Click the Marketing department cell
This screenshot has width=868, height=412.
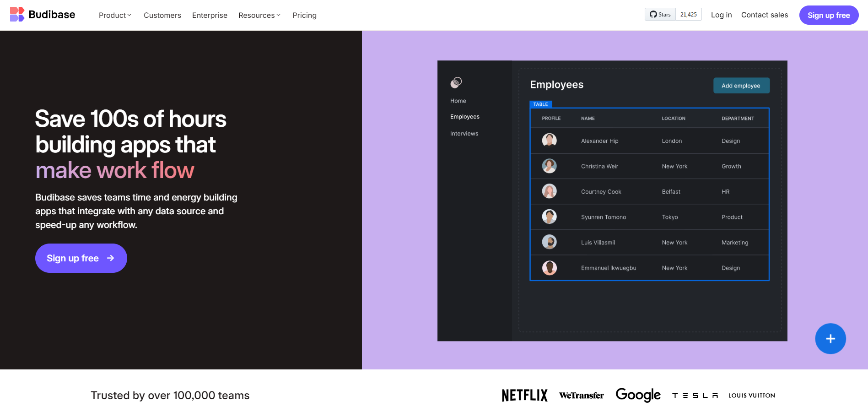coord(735,243)
